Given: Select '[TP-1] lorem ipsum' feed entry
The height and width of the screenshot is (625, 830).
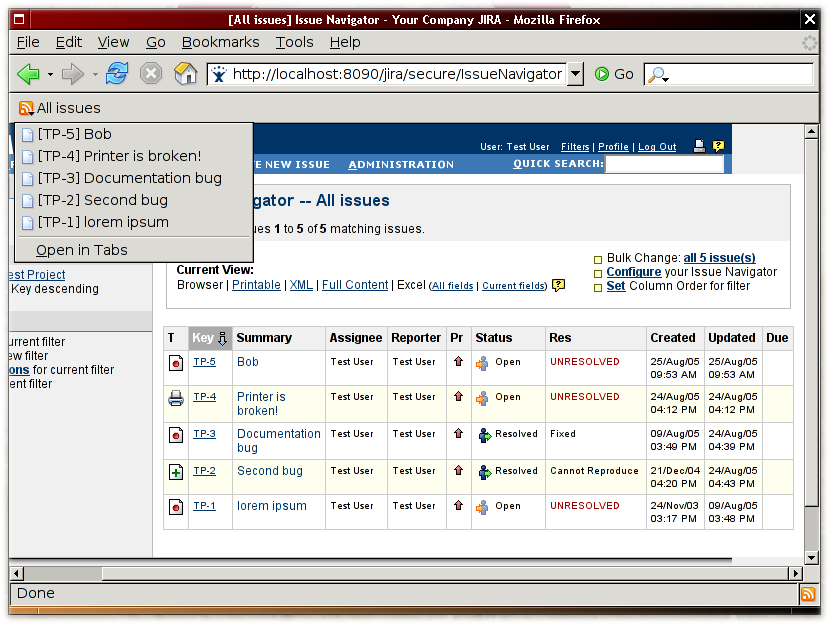Looking at the screenshot, I should click(134, 222).
